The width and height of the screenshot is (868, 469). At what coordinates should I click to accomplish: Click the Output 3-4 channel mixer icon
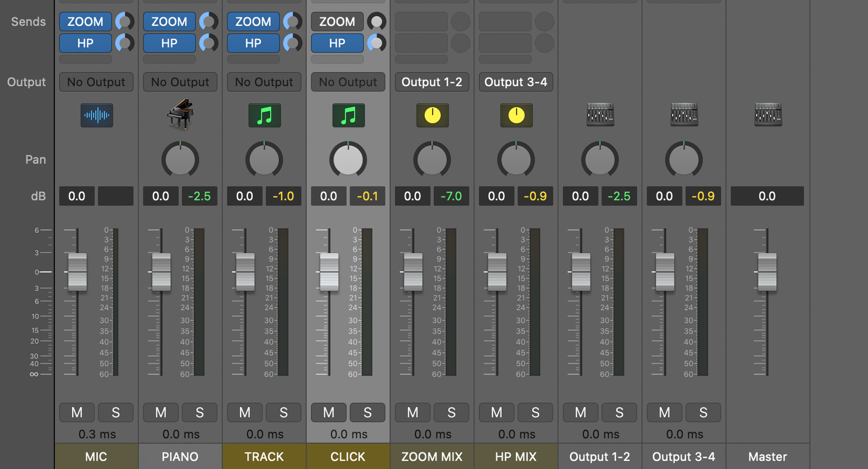click(x=684, y=114)
